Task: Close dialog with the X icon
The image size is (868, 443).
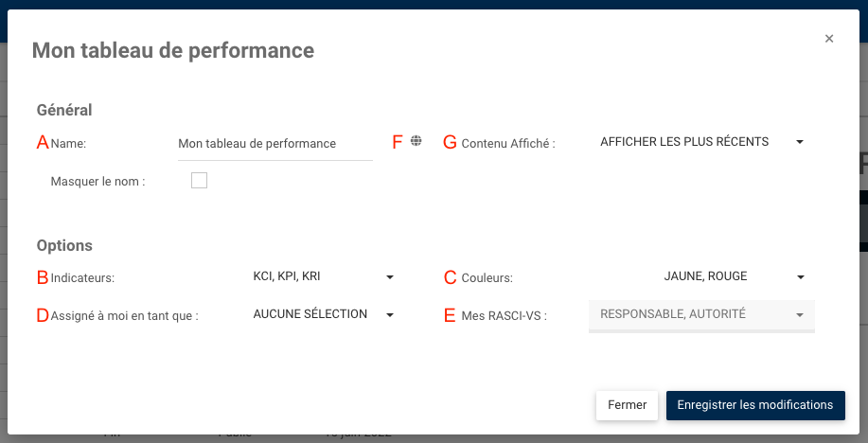Action: tap(829, 39)
